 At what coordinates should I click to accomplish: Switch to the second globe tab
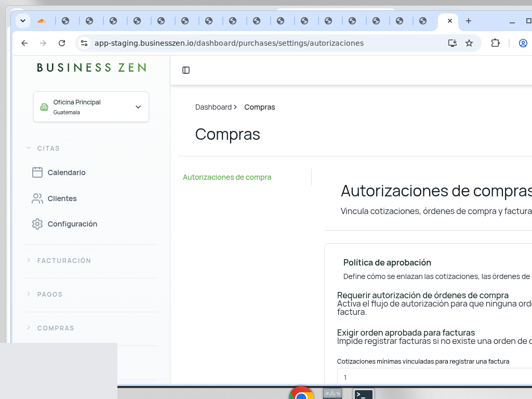[89, 21]
